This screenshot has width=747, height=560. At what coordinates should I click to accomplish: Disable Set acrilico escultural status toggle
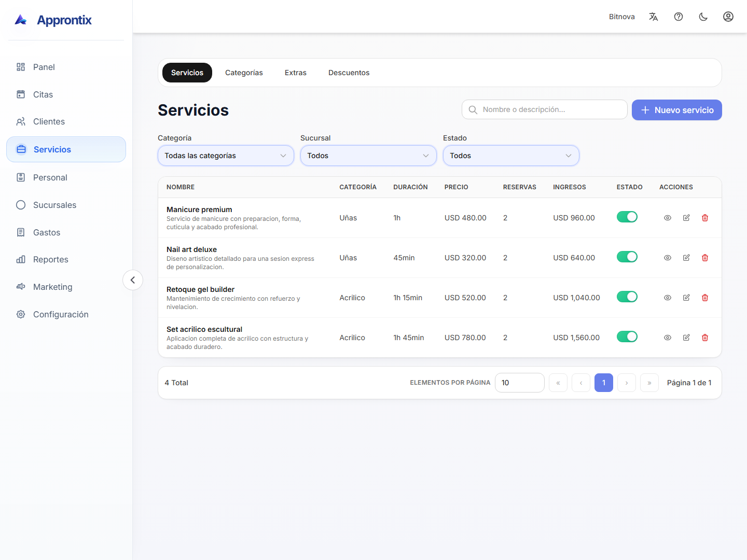click(x=627, y=337)
